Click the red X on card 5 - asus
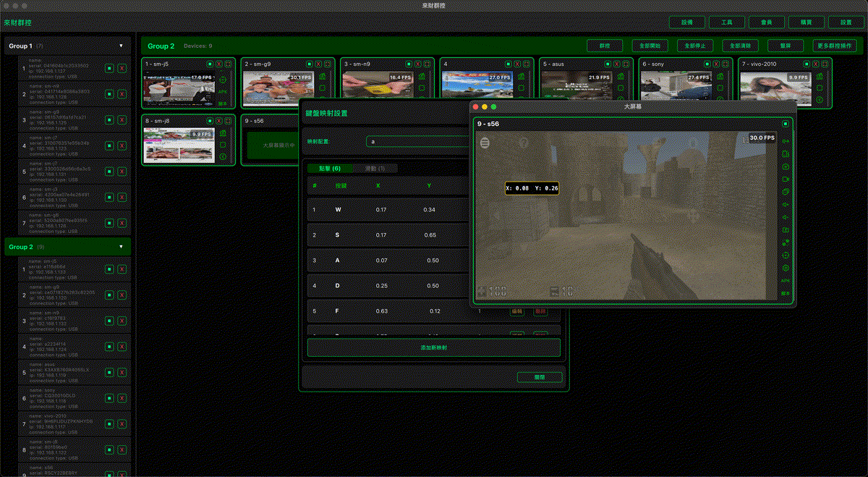 [x=616, y=64]
